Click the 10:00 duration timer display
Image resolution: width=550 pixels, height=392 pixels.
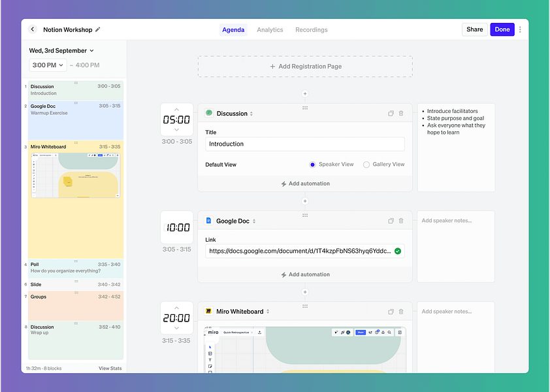coord(177,227)
